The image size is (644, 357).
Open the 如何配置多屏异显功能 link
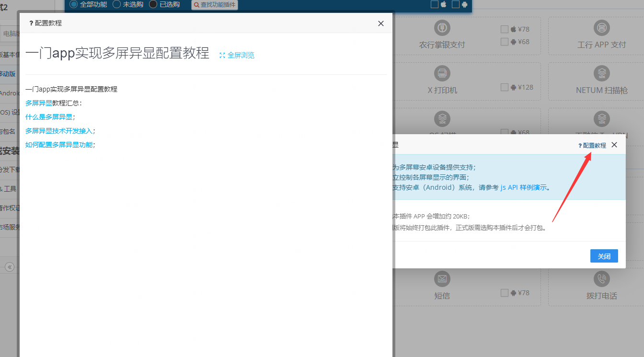(59, 145)
